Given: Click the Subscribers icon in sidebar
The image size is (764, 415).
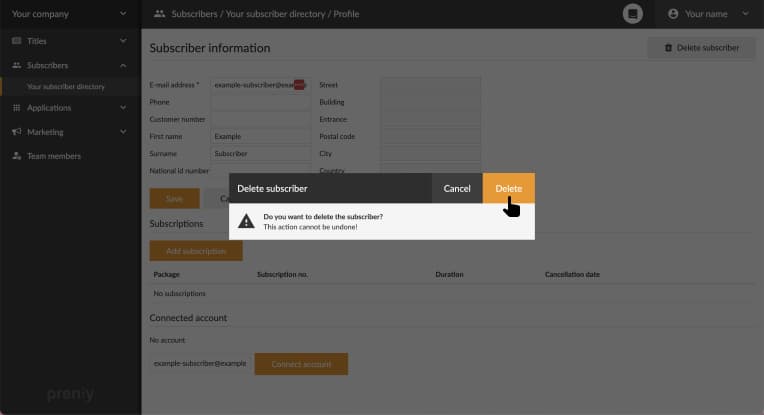Looking at the screenshot, I should [x=17, y=65].
